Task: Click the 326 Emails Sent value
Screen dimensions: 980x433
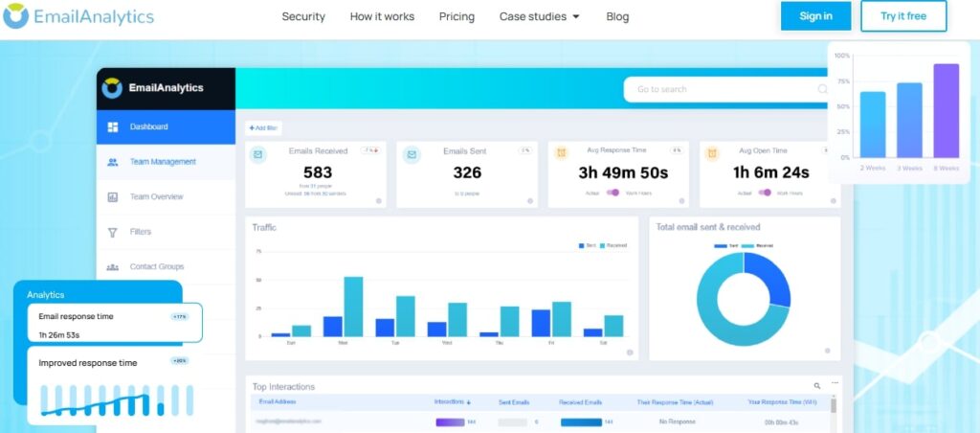Action: [467, 172]
